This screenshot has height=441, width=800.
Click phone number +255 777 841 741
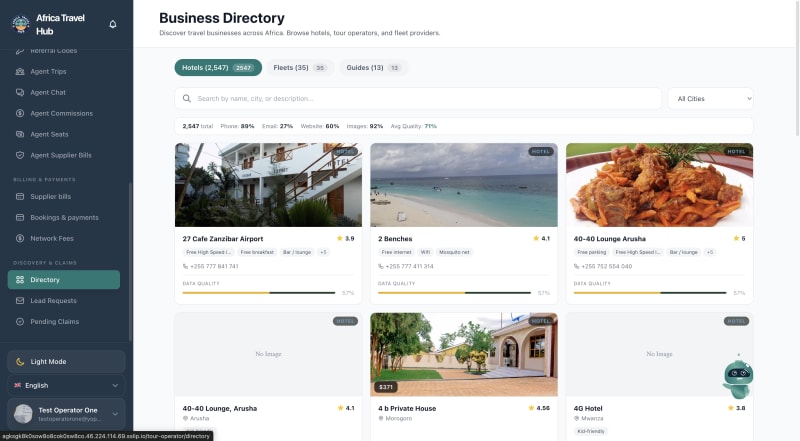214,266
